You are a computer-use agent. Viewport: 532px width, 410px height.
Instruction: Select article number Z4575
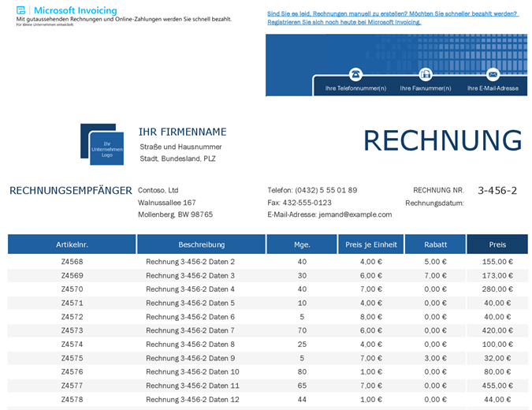pyautogui.click(x=72, y=359)
